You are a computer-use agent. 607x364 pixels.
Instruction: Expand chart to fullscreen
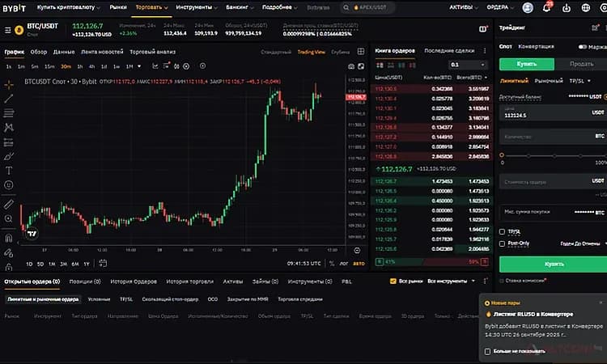tap(361, 66)
